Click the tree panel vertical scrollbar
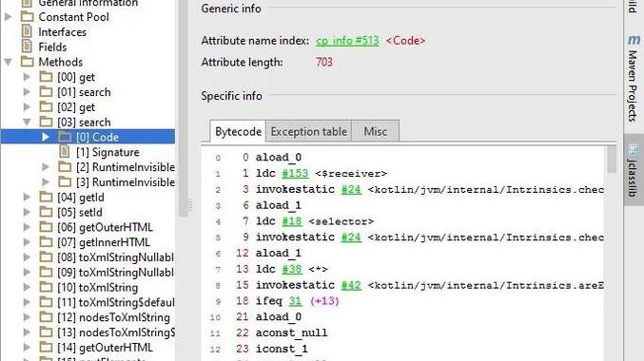This screenshot has height=361, width=644. (x=183, y=108)
